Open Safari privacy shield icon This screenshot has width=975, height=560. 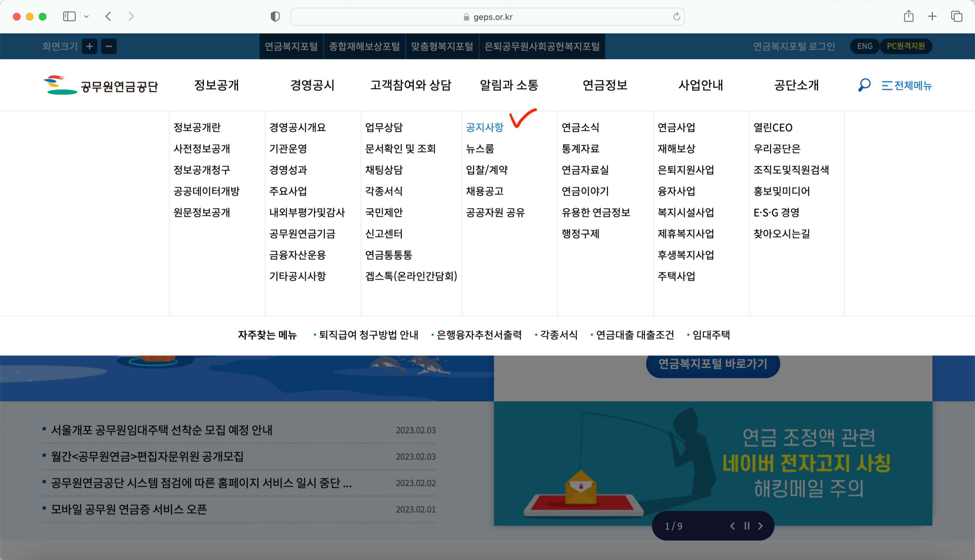275,17
